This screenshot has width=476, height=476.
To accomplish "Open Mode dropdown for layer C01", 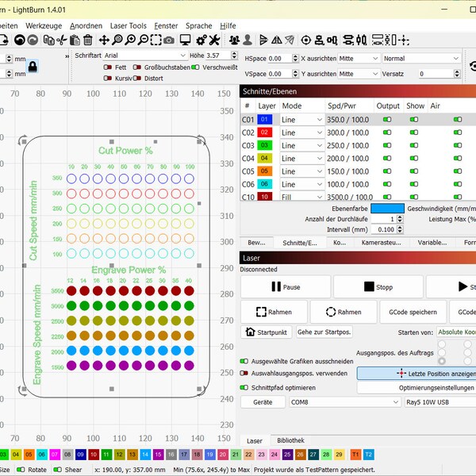I will pyautogui.click(x=301, y=120).
